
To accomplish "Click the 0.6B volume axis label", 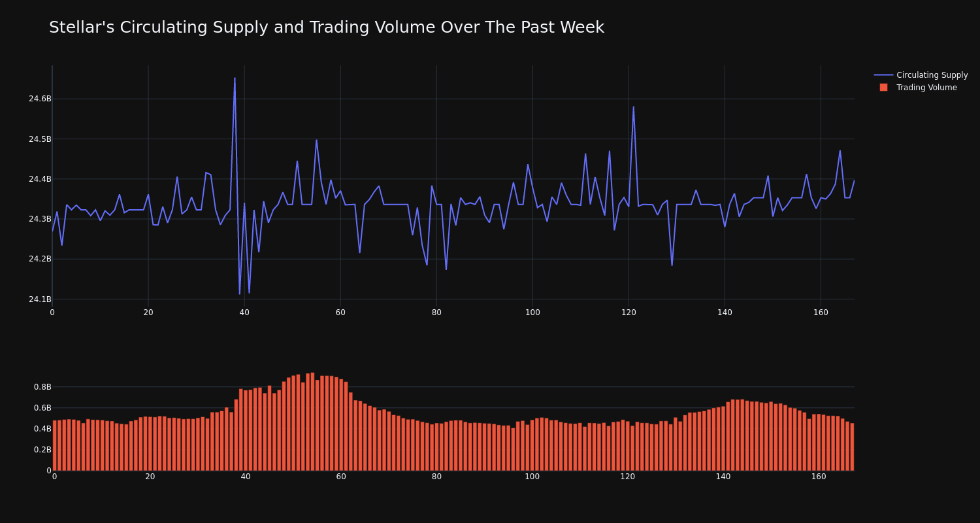I will 42,408.
